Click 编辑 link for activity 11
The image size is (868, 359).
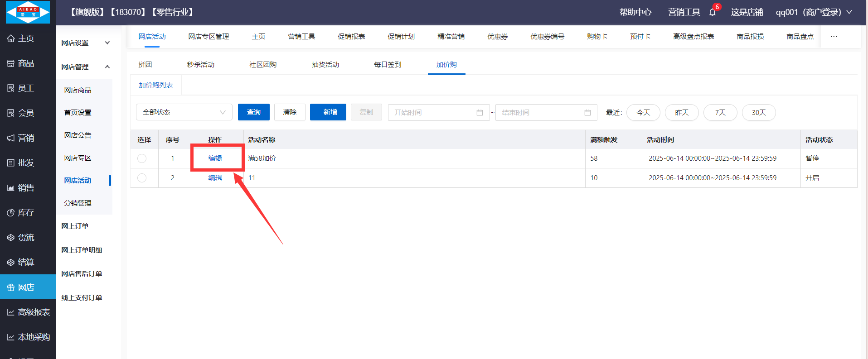[x=215, y=178]
